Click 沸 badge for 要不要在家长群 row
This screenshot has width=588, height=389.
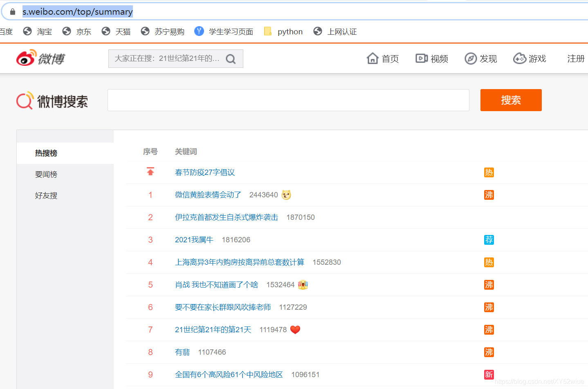point(489,307)
